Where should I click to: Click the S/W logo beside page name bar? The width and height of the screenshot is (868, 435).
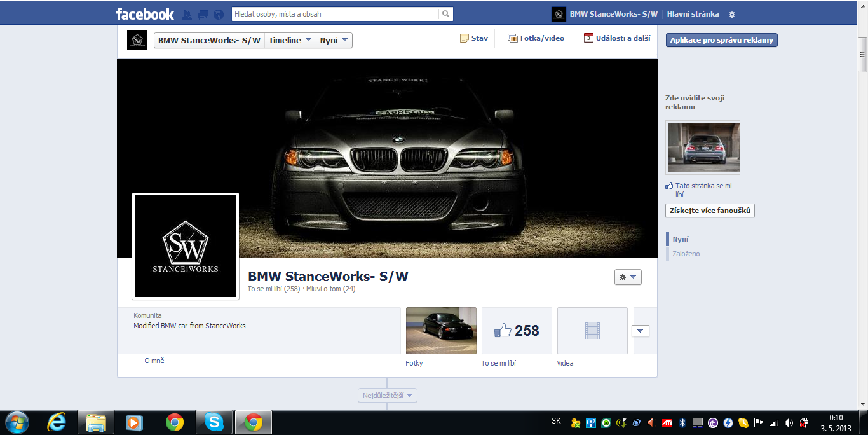coord(137,40)
